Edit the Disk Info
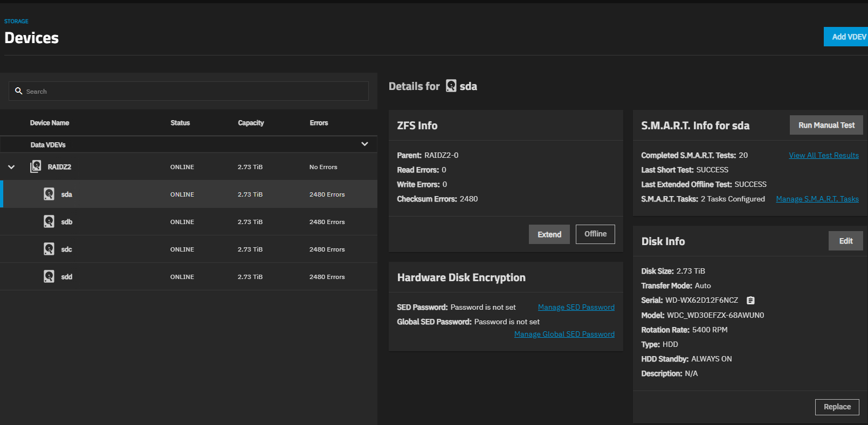 (x=846, y=241)
